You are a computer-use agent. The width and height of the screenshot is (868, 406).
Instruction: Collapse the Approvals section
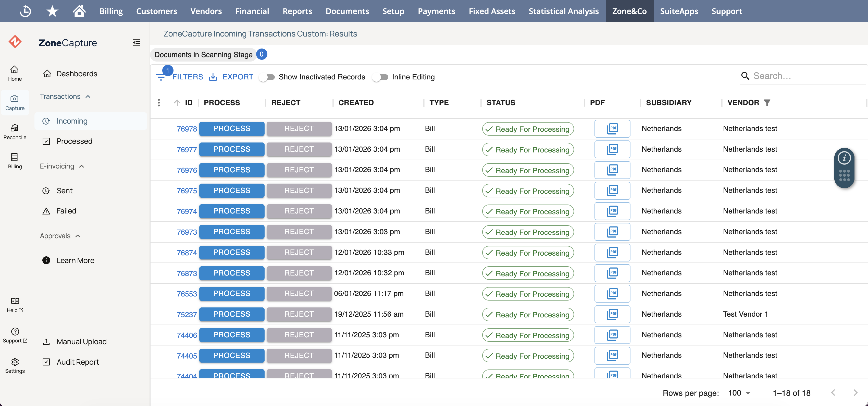click(x=78, y=236)
